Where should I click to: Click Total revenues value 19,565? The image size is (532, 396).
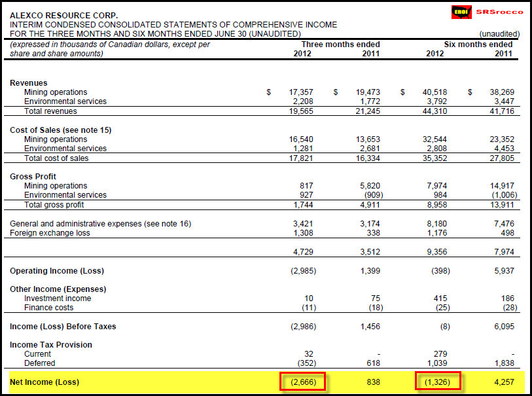pos(301,111)
